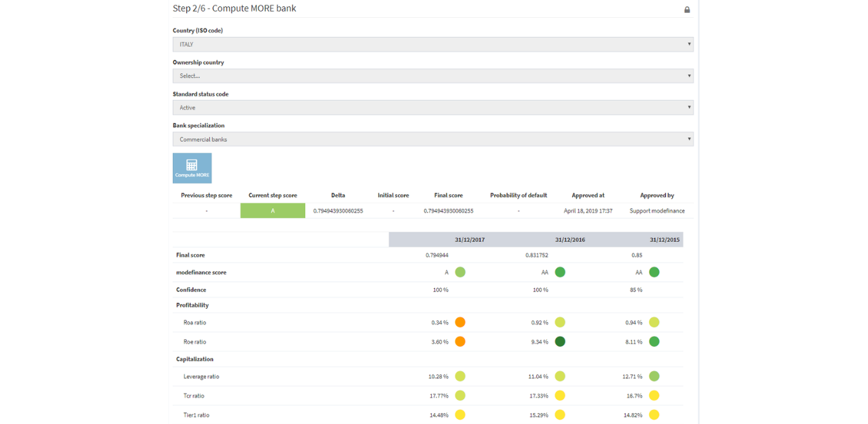Click the Leverage ratio indicator for 31/12/2015
Screen dimensions: 868x424
(x=654, y=376)
